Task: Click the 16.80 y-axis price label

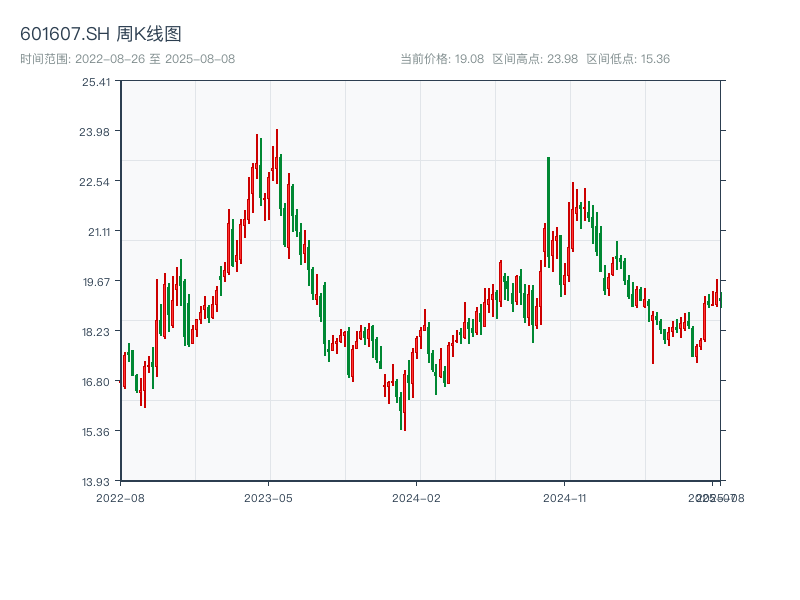Action: click(x=96, y=382)
